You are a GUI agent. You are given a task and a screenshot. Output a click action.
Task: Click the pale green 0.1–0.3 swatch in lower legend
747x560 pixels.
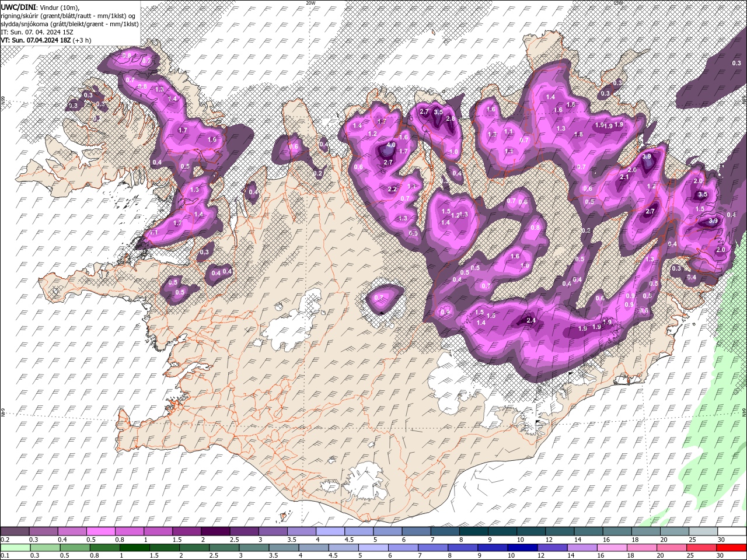[15, 548]
